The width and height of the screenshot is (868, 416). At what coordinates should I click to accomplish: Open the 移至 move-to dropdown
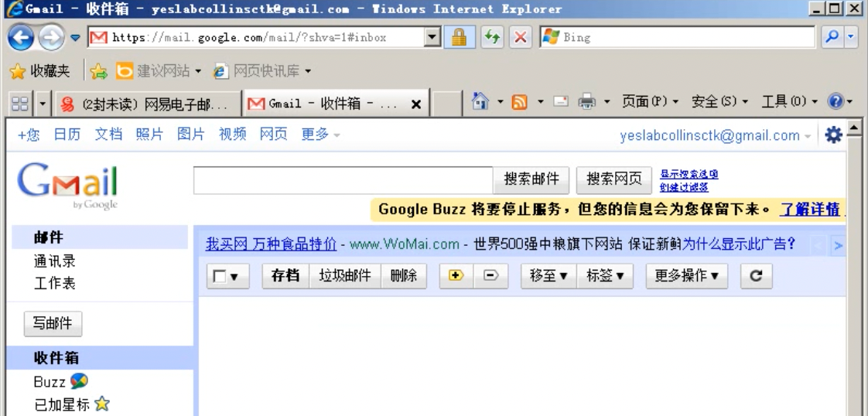[548, 275]
